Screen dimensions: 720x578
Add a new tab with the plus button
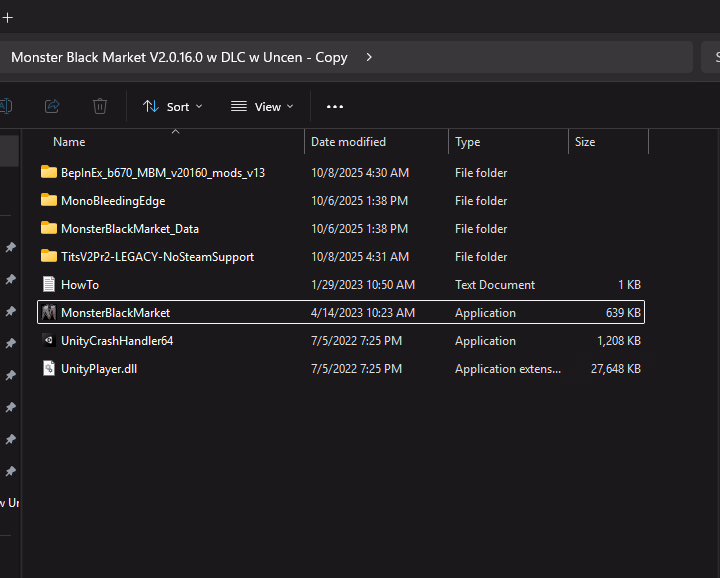(x=7, y=17)
